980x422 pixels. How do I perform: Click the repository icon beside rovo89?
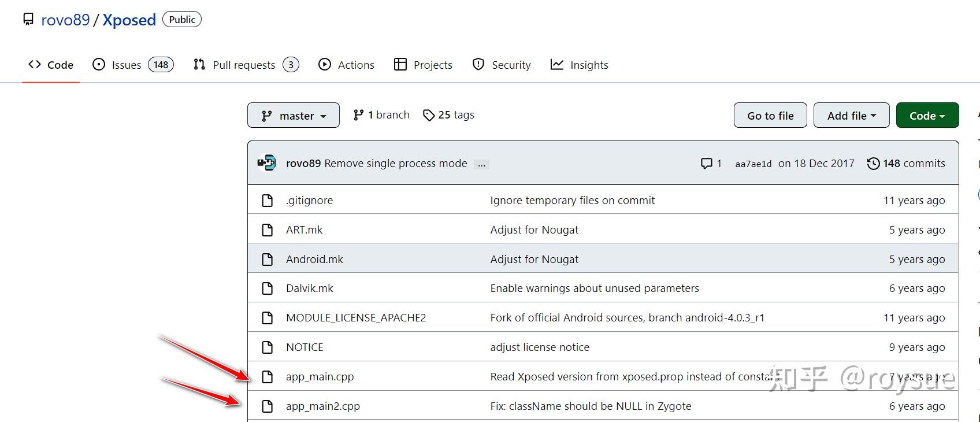coord(28,20)
